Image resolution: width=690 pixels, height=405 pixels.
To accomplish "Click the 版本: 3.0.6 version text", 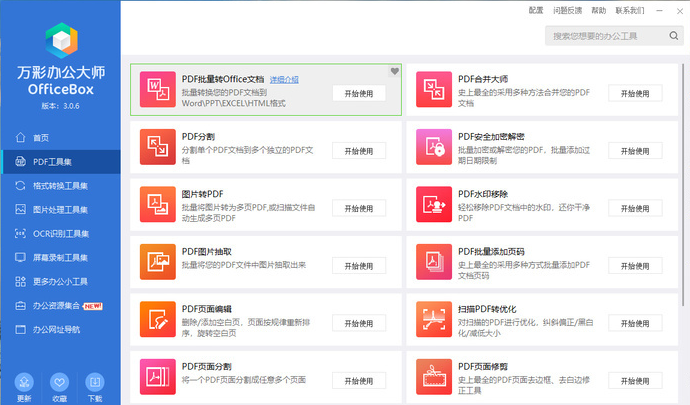I will (61, 106).
